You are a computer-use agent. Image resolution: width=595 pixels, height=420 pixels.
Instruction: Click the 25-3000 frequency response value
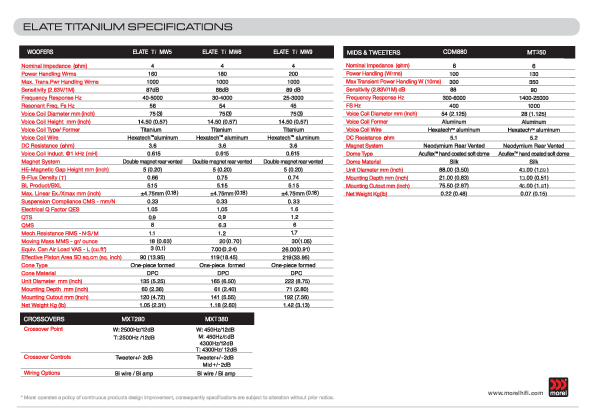tap(293, 98)
